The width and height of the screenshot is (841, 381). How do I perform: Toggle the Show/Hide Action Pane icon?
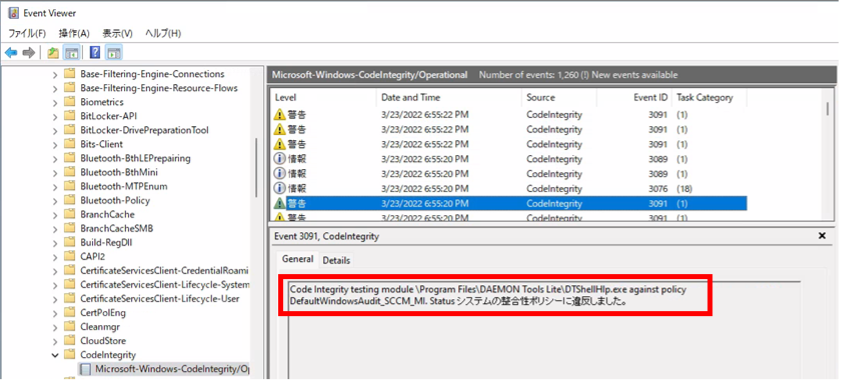click(113, 53)
